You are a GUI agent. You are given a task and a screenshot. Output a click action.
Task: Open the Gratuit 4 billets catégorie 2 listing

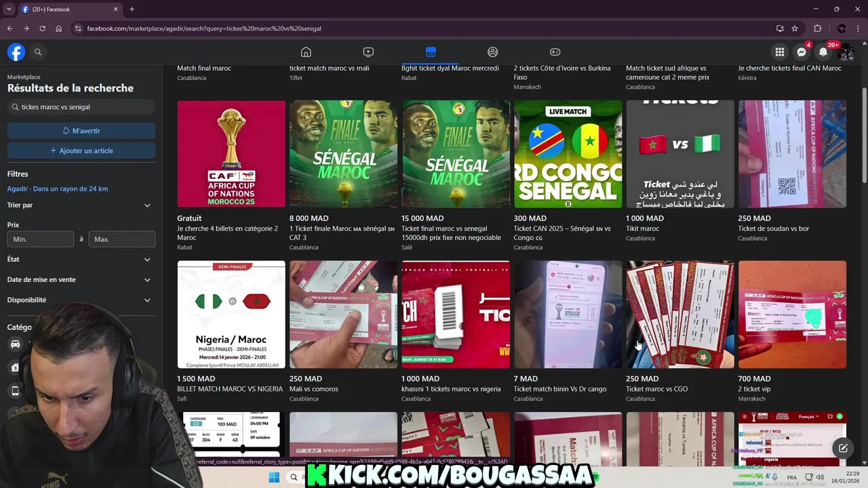coord(231,176)
